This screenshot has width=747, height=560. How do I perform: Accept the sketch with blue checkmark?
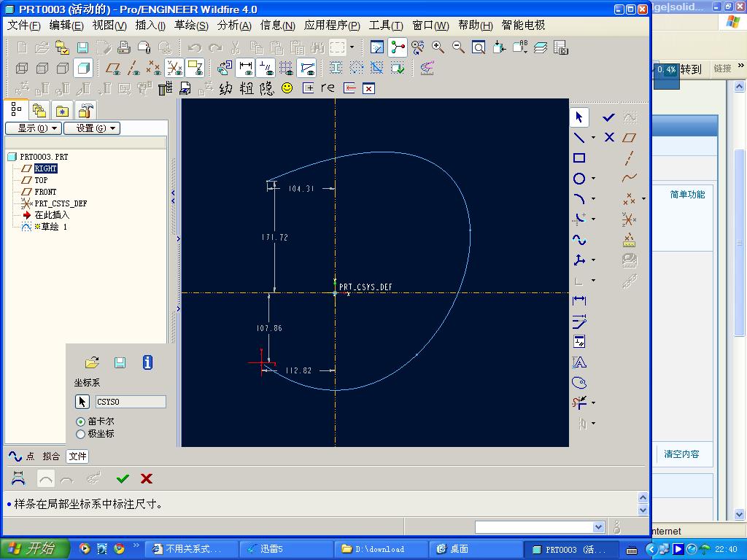[x=609, y=117]
